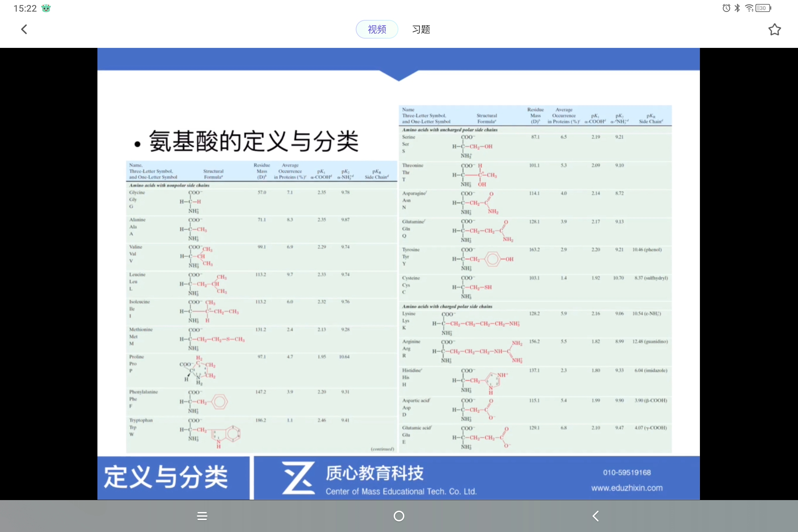Open the 习题 tab
This screenshot has height=532, width=798.
click(x=421, y=29)
